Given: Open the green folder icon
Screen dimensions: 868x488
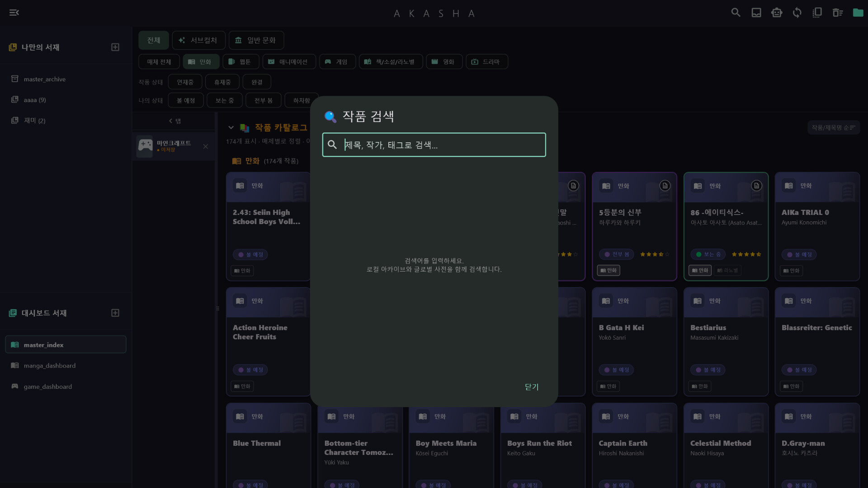Looking at the screenshot, I should point(858,13).
